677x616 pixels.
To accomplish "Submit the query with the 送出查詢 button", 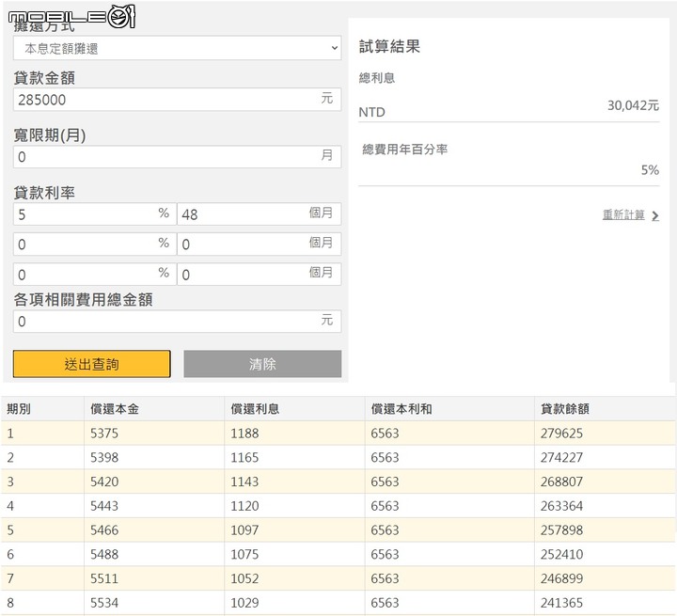I will 91,364.
